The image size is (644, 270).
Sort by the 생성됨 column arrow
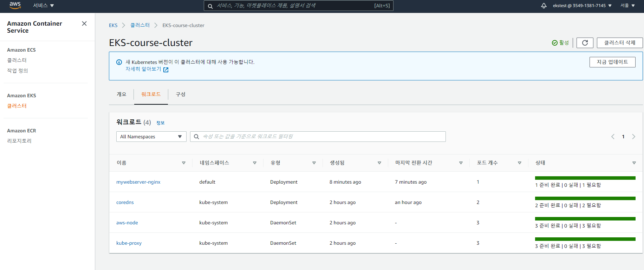tap(379, 163)
